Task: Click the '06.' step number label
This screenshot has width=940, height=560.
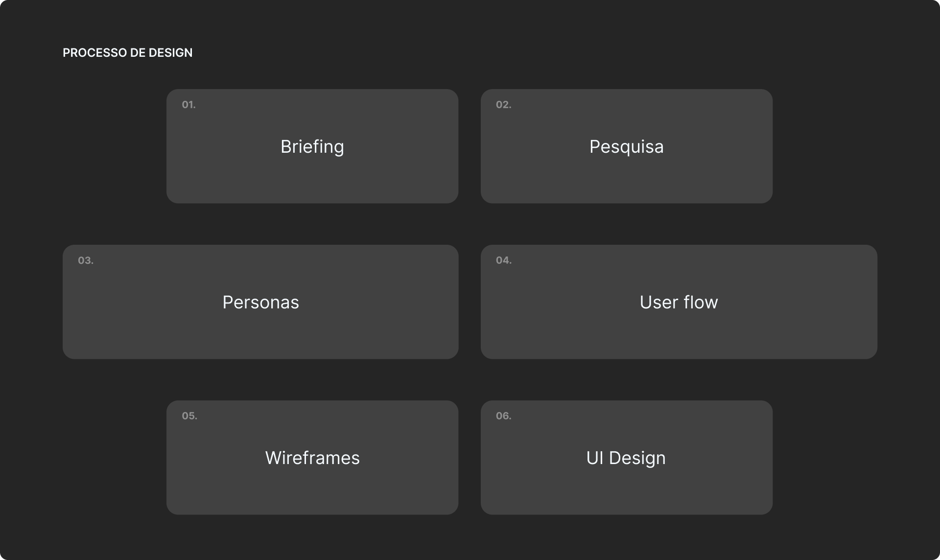Action: 503,416
